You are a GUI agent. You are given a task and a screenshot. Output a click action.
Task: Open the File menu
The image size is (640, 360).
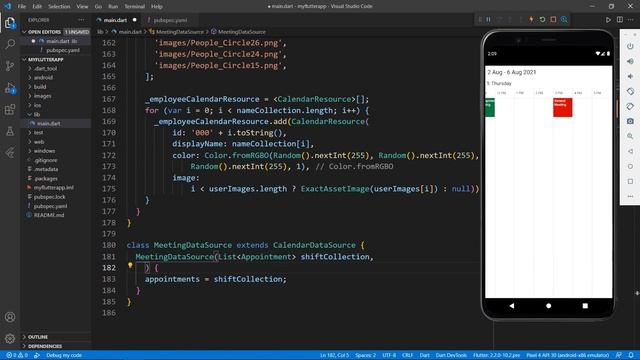pos(22,7)
